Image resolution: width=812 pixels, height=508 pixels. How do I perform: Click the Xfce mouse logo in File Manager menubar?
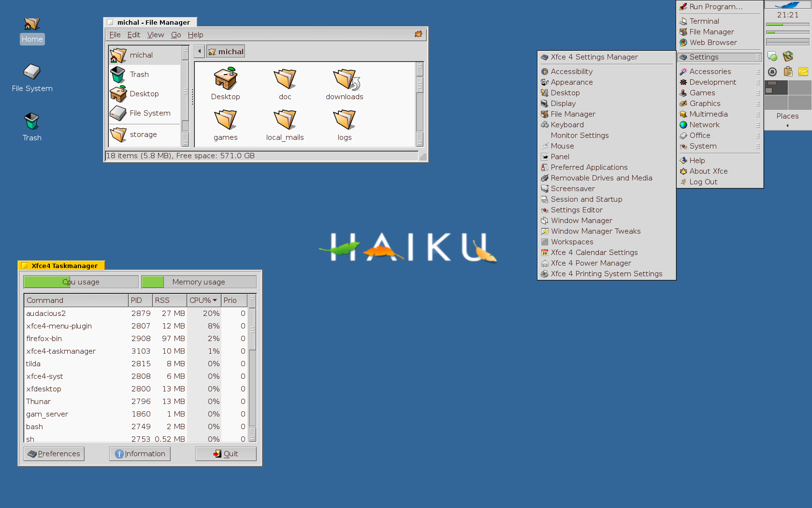point(419,34)
